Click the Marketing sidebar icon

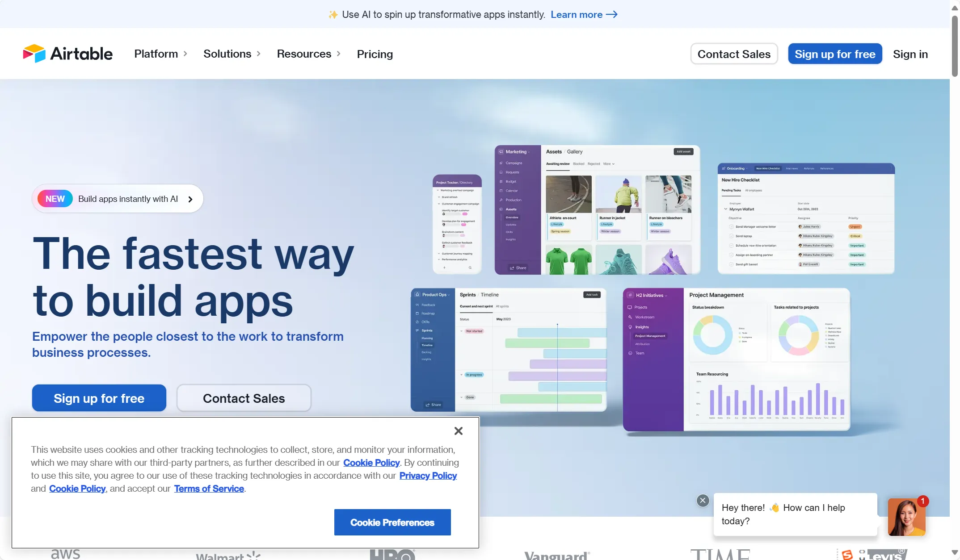click(501, 151)
